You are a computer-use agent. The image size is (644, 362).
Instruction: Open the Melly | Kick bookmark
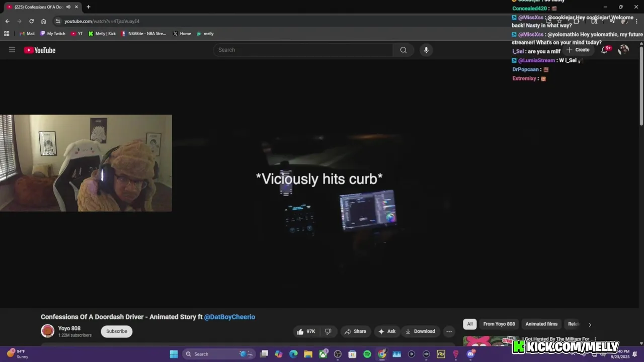tap(102, 34)
